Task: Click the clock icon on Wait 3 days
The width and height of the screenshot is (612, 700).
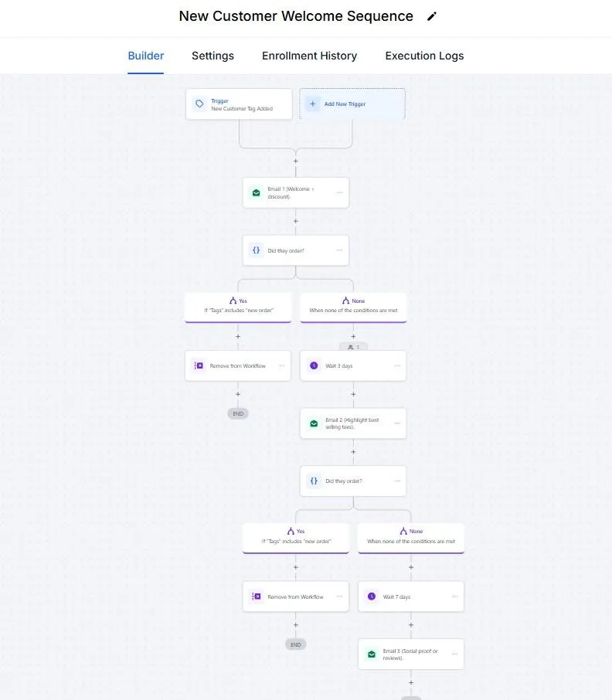Action: pos(314,365)
